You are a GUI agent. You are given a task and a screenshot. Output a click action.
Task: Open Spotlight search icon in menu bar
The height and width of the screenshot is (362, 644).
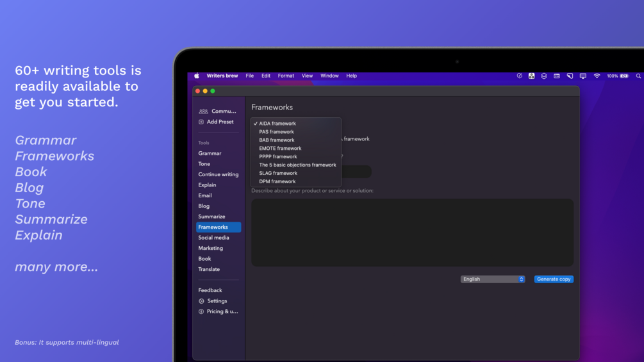click(638, 76)
